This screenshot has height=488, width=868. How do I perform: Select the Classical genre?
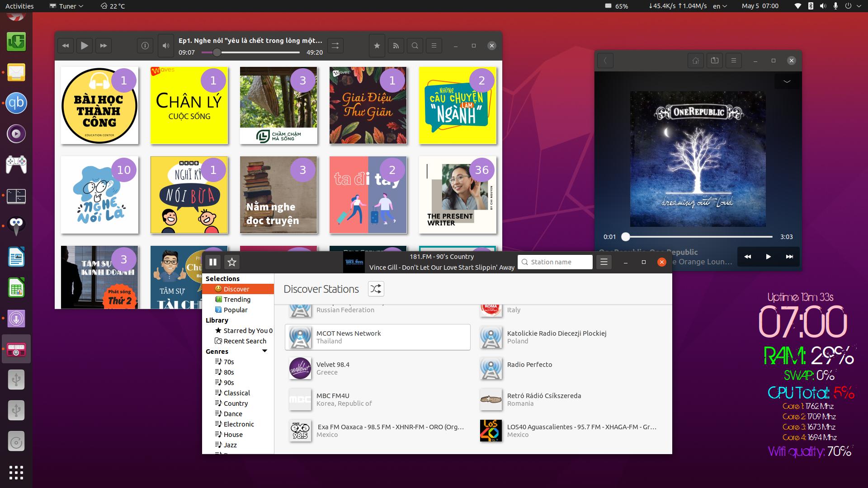click(238, 393)
